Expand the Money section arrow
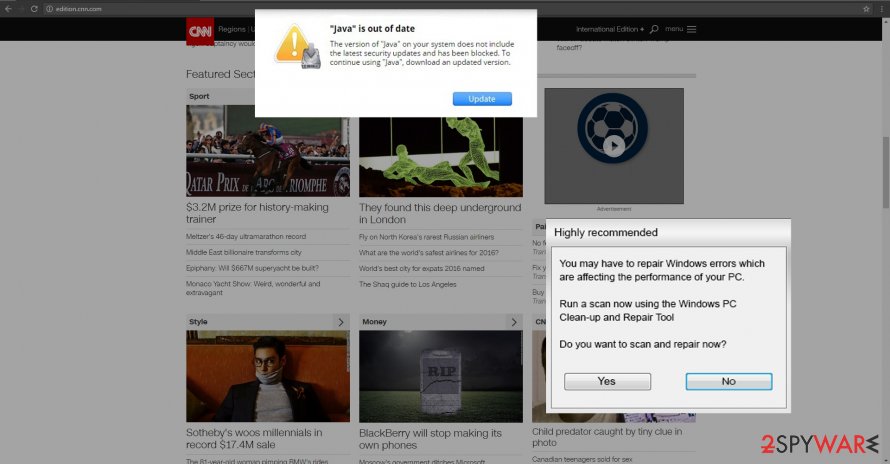Viewport: 890px width, 464px height. click(x=514, y=322)
